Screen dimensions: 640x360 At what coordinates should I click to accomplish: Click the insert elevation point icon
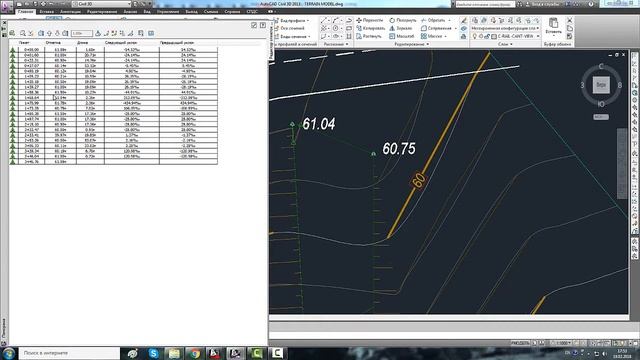click(x=107, y=33)
